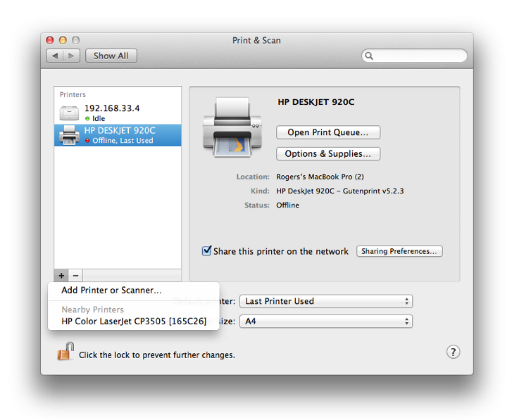This screenshot has width=512, height=420.
Task: Click the HP DESKJET 920C heading
Action: [316, 102]
